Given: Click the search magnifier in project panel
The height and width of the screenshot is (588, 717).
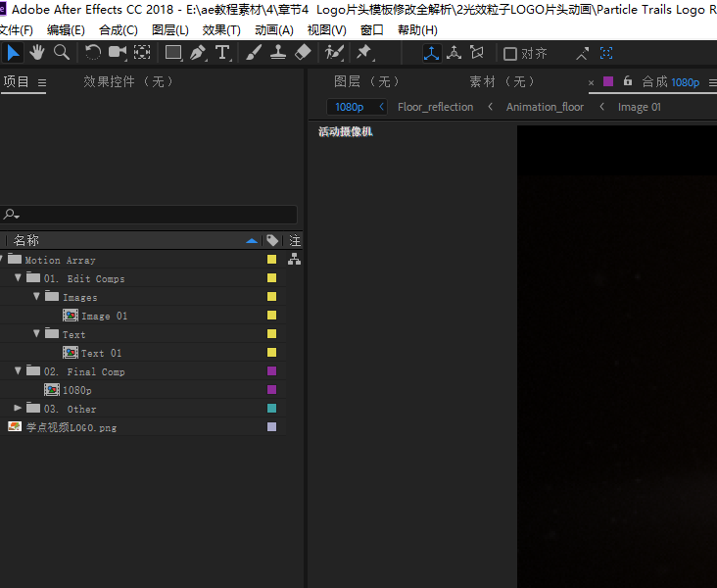Looking at the screenshot, I should (x=10, y=214).
